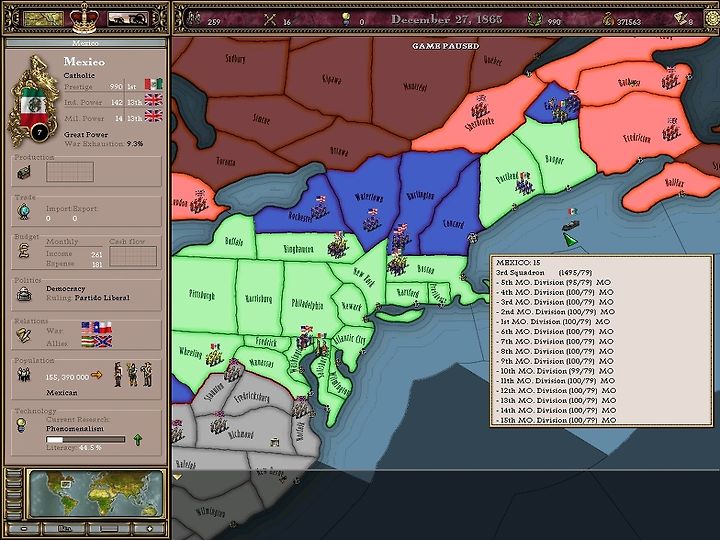Screen dimensions: 720x540
Task: Click the plus zoom button below minimap
Action: coord(149,529)
